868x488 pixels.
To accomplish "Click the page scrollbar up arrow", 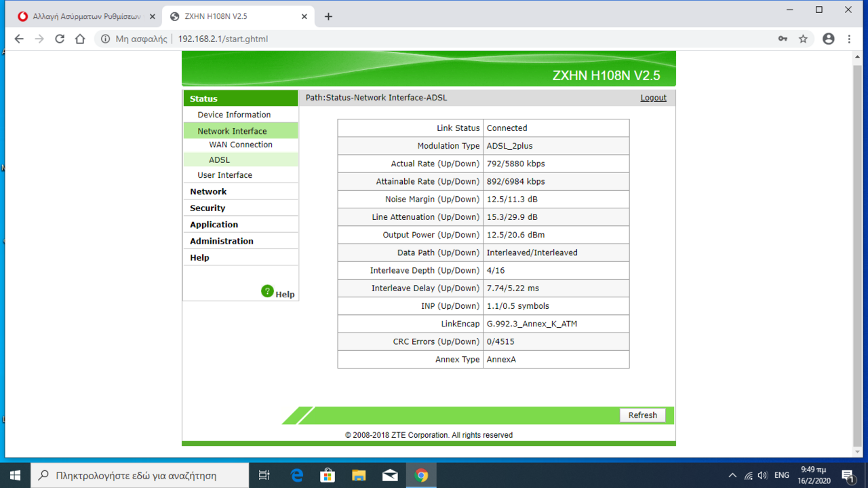I will click(x=858, y=57).
